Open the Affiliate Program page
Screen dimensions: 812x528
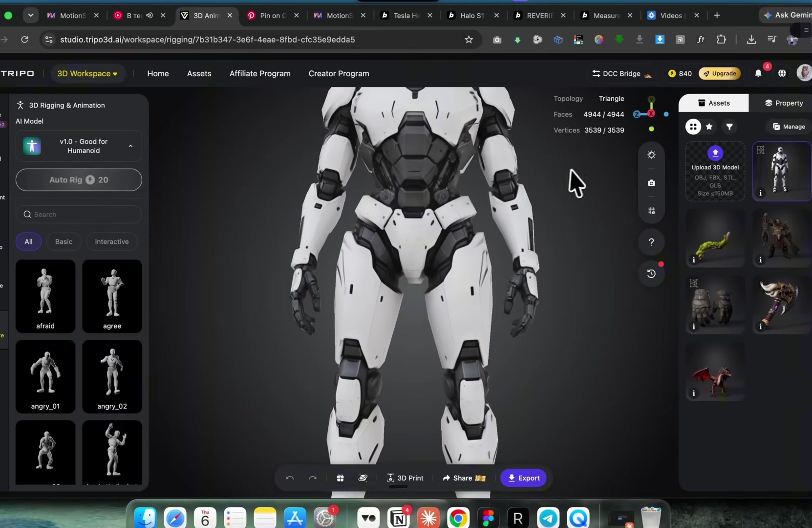tap(260, 73)
